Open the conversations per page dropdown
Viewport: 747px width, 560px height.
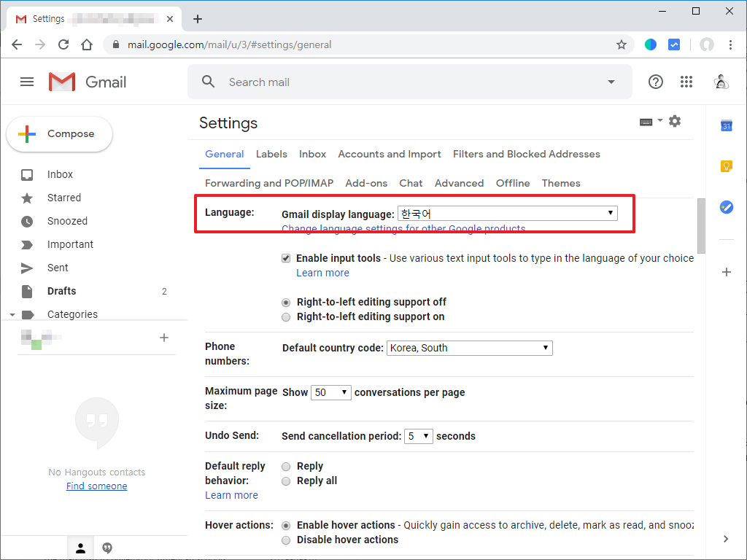[330, 392]
